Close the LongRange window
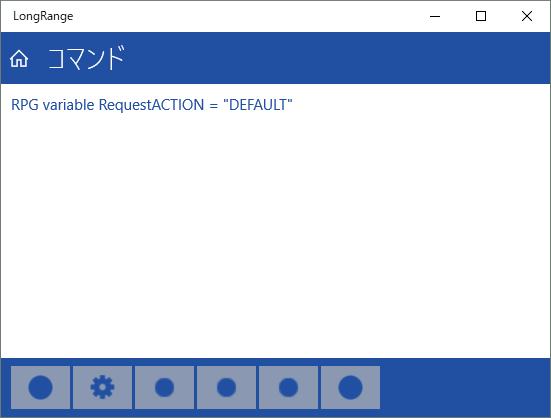The width and height of the screenshot is (551, 418). pyautogui.click(x=527, y=16)
